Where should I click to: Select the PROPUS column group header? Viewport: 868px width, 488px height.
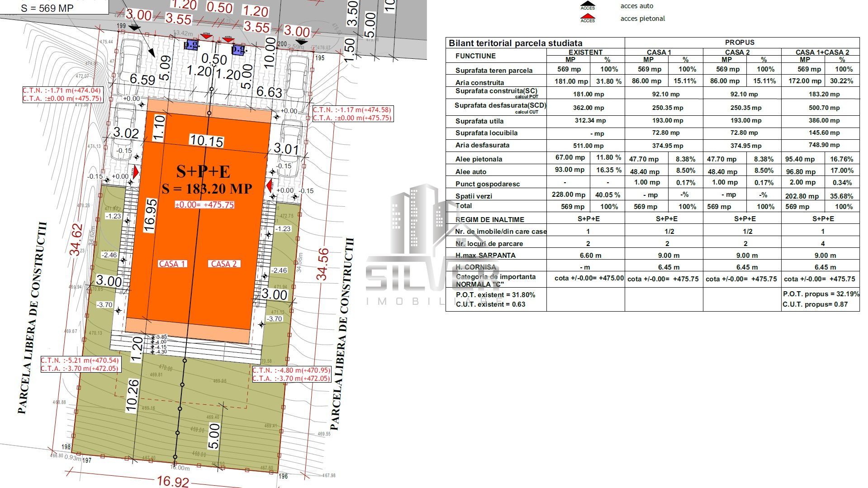[740, 43]
